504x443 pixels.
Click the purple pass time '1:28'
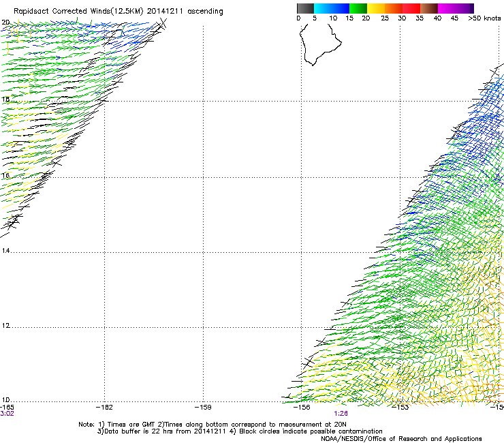[341, 414]
